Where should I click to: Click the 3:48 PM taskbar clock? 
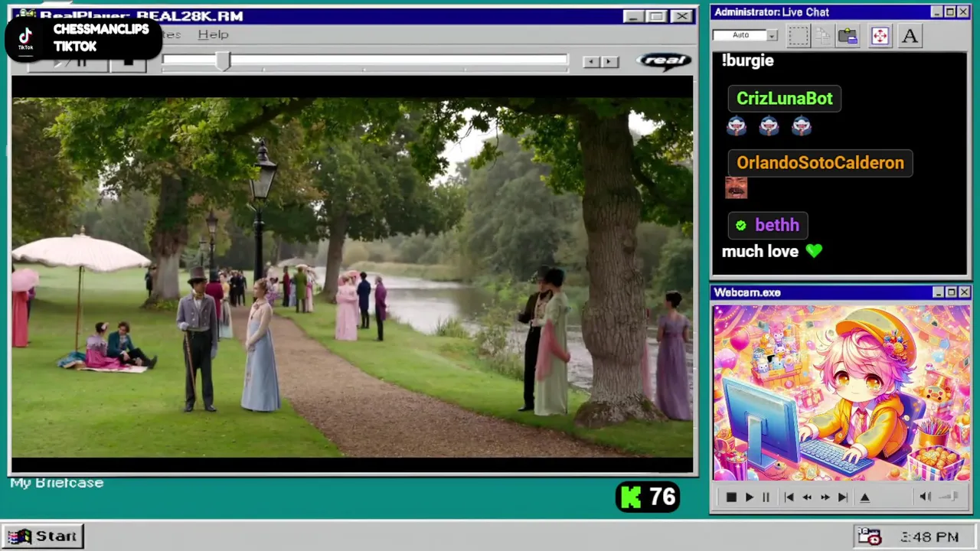tap(929, 537)
